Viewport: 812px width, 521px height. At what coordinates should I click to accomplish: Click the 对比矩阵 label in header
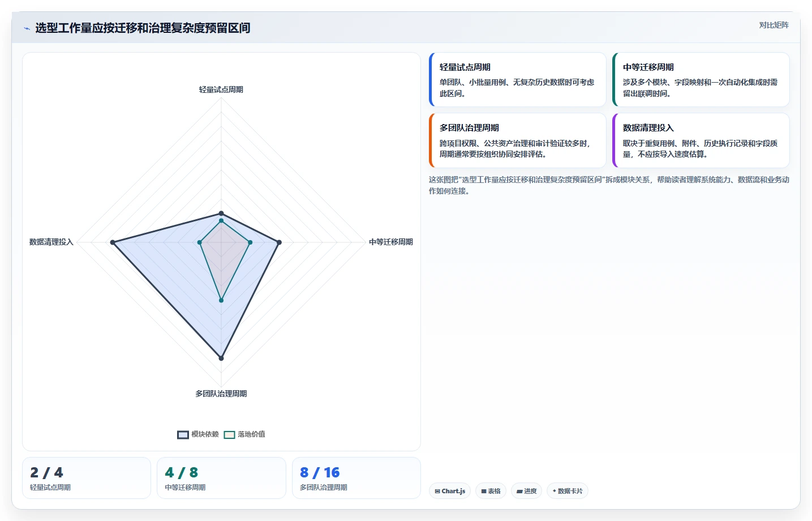coord(774,25)
